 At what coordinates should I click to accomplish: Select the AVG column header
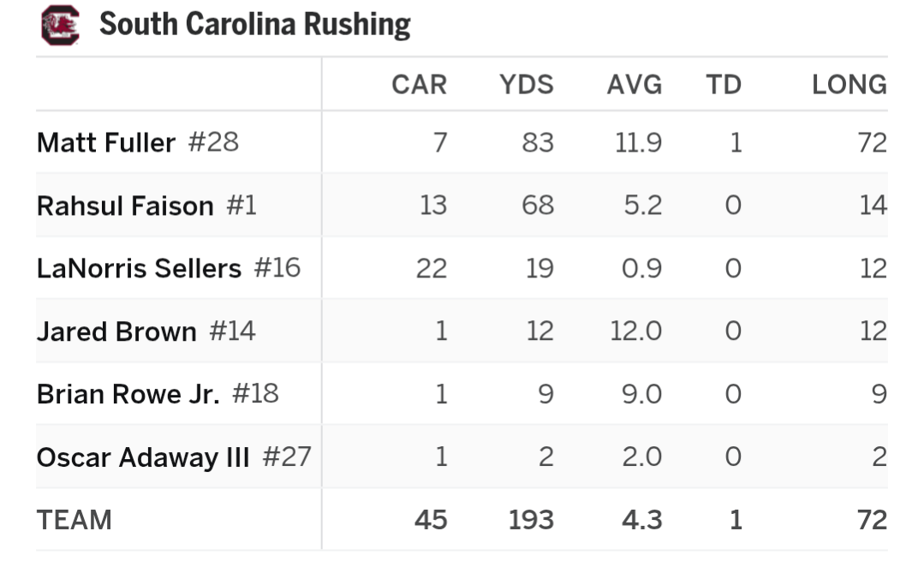click(634, 85)
